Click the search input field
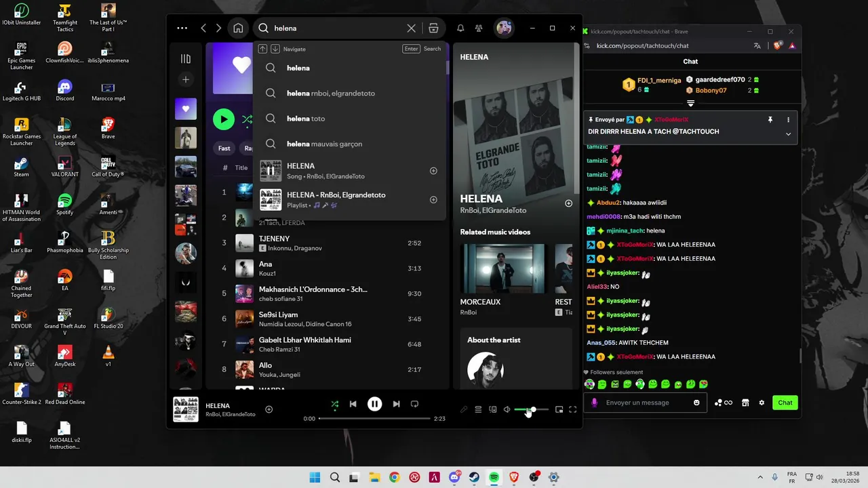The height and width of the screenshot is (488, 868). pyautogui.click(x=338, y=28)
